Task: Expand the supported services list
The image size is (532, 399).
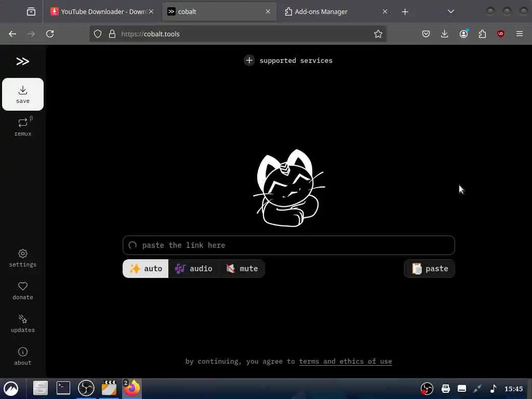Action: [288, 60]
